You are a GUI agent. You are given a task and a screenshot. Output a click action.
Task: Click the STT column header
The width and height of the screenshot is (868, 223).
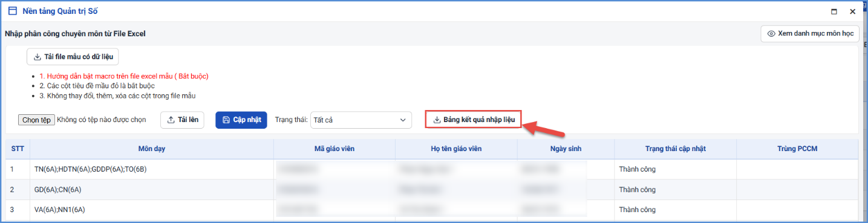[x=18, y=149]
